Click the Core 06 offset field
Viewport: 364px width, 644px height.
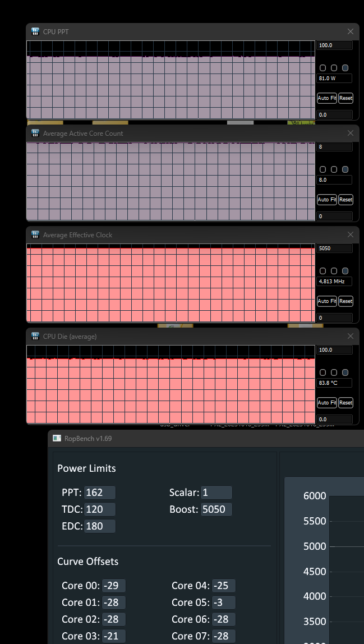224,619
